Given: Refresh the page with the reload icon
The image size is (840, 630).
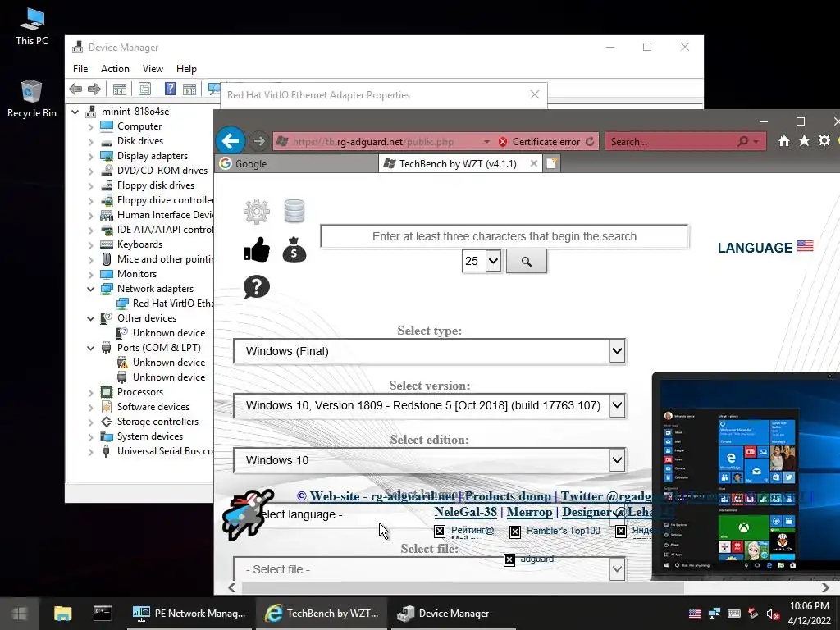Looking at the screenshot, I should 590,141.
